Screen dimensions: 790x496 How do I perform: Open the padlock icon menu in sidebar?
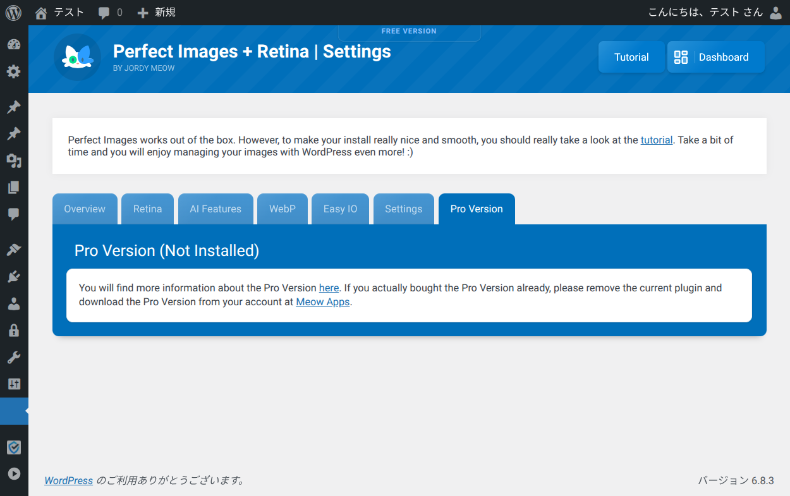click(x=14, y=330)
